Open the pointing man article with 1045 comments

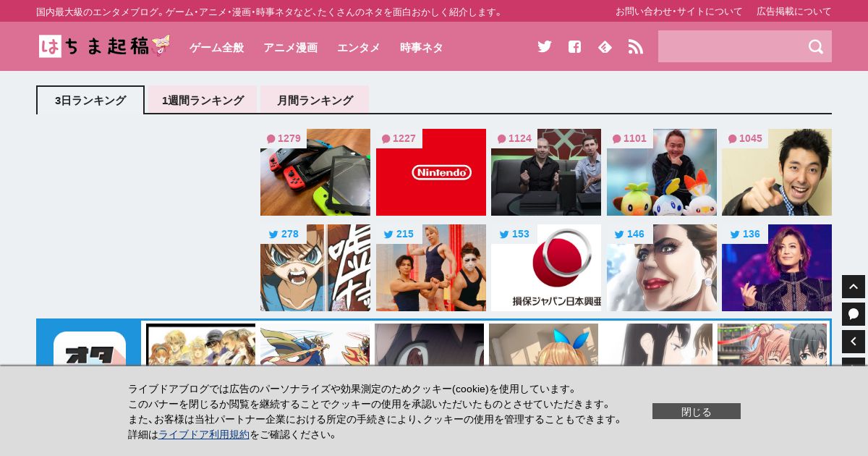tap(777, 172)
